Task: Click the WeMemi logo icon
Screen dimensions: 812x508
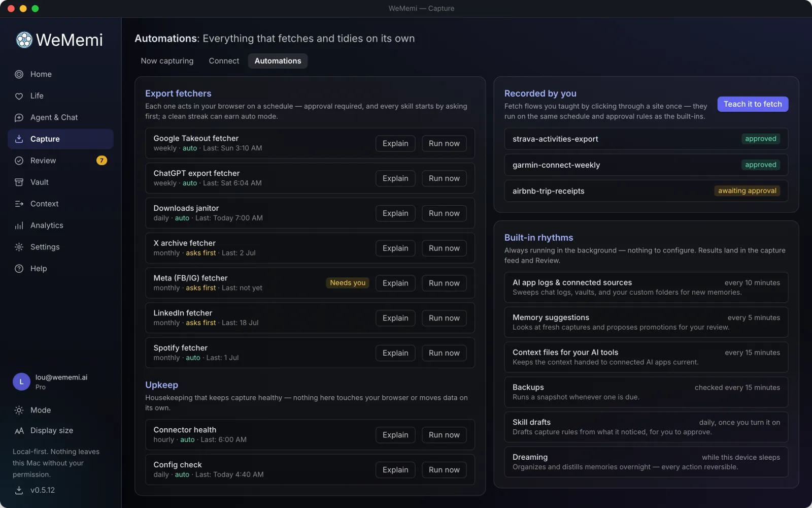Action: [24, 40]
